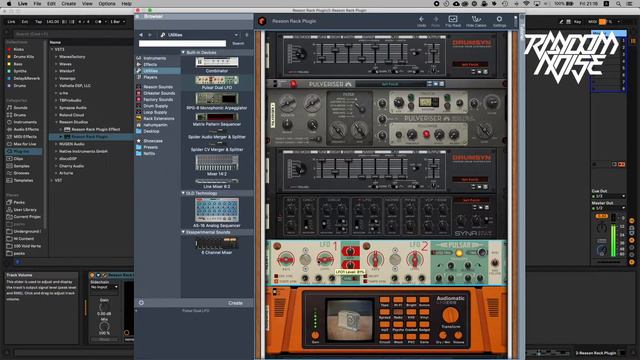The image size is (640, 360).
Task: Select Reason Rack Plugin Effect entry
Action: [x=96, y=129]
